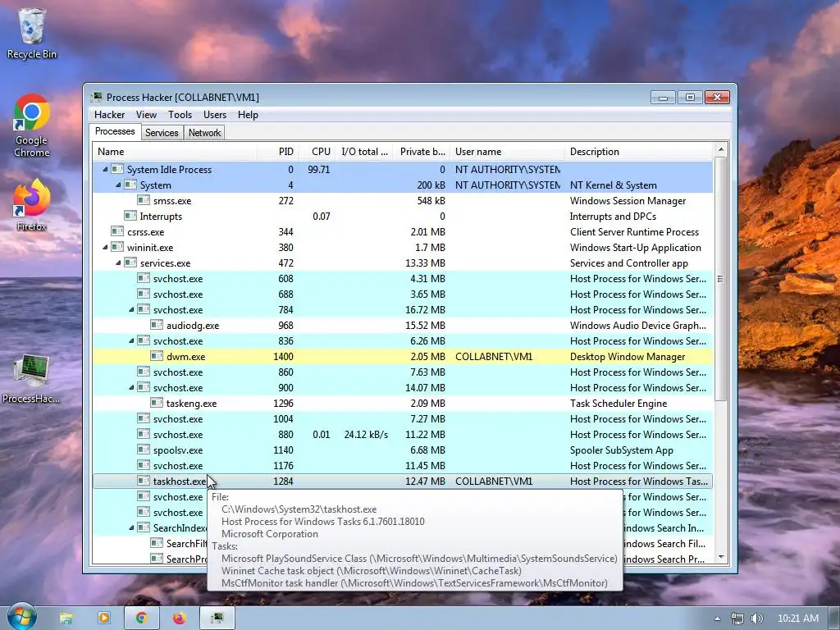Viewport: 840px width, 630px height.
Task: Switch to Firefox in the taskbar
Action: click(180, 619)
